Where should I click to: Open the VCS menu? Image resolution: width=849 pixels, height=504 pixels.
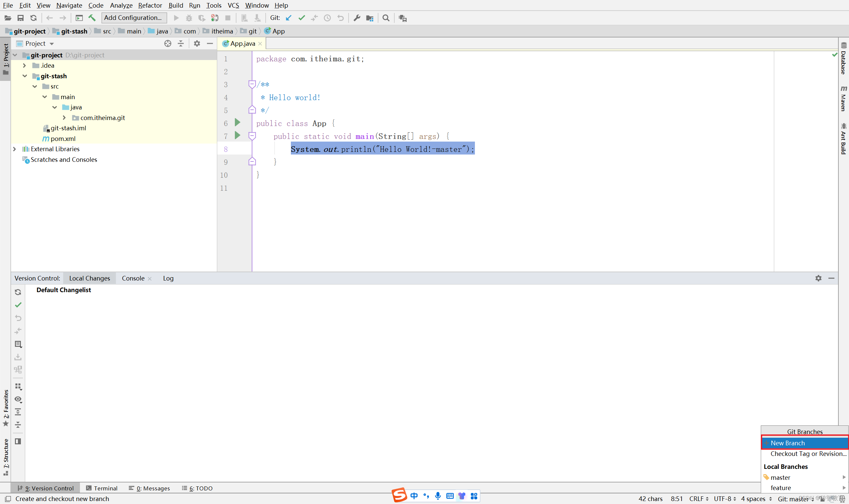(233, 5)
